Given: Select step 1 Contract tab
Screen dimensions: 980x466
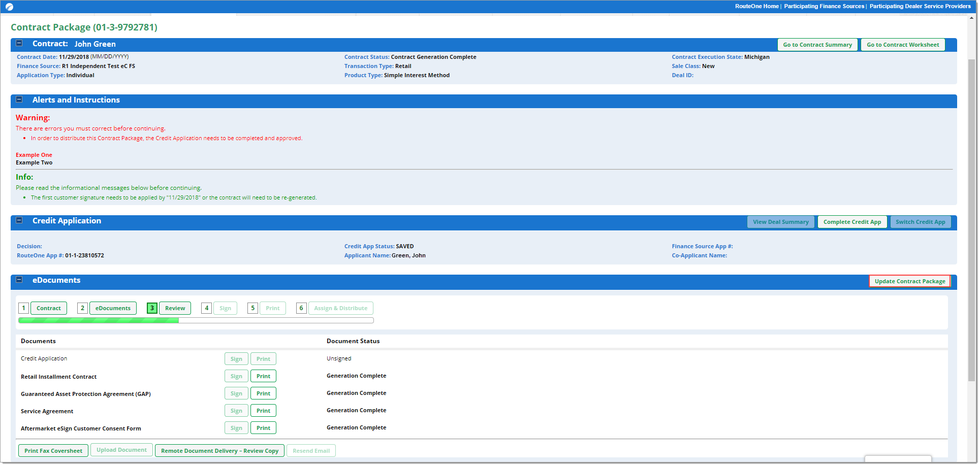Looking at the screenshot, I should (49, 308).
